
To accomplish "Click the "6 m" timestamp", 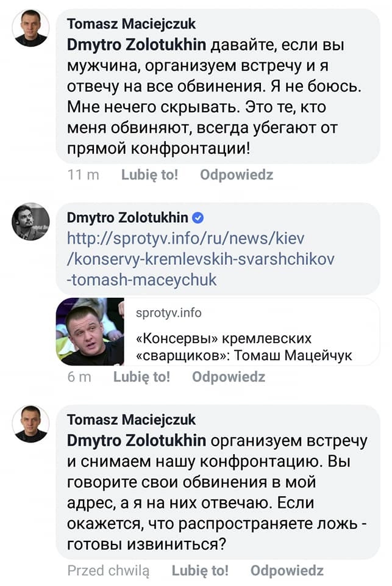I will click(79, 377).
